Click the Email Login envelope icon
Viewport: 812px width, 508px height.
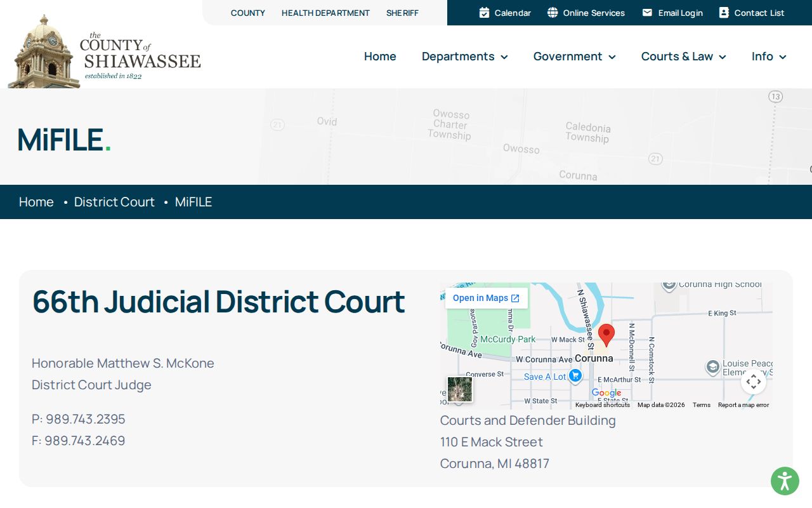647,13
